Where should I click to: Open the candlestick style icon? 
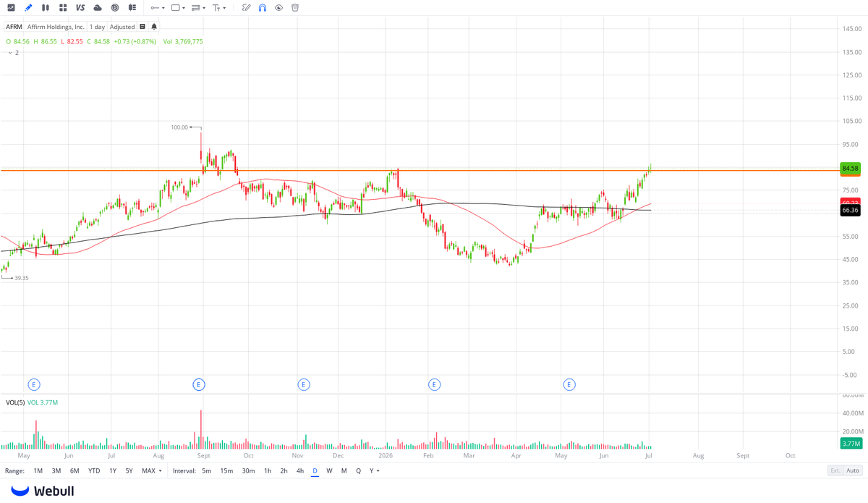pos(46,8)
